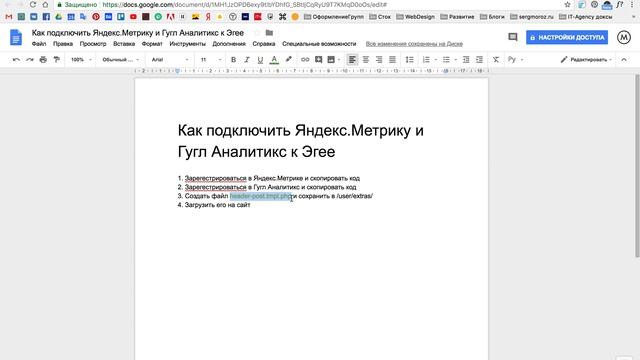This screenshot has width=640, height=360.
Task: Align text to the right
Action: point(379,60)
